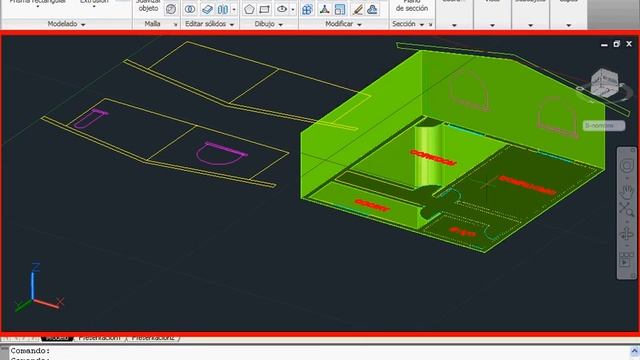Open the Sin nombre UCS dropdown
The image size is (640, 360).
tap(604, 125)
